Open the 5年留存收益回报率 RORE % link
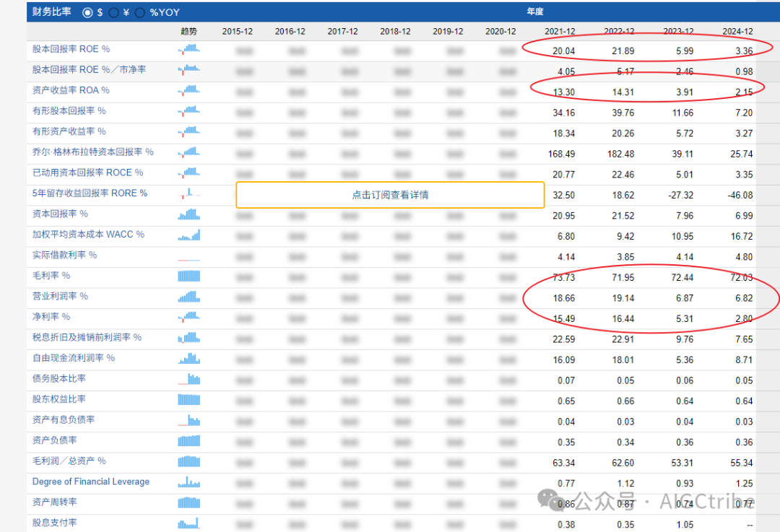This screenshot has width=780, height=532. [x=90, y=193]
